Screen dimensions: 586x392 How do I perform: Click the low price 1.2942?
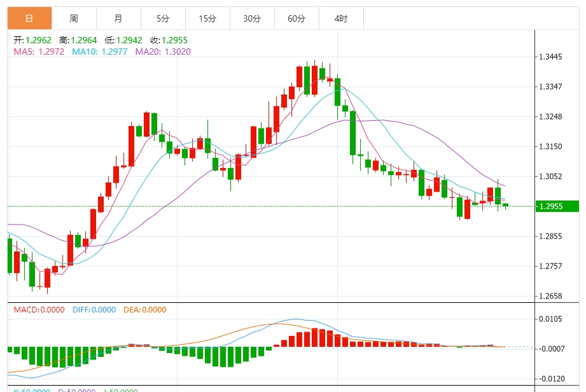tap(129, 40)
